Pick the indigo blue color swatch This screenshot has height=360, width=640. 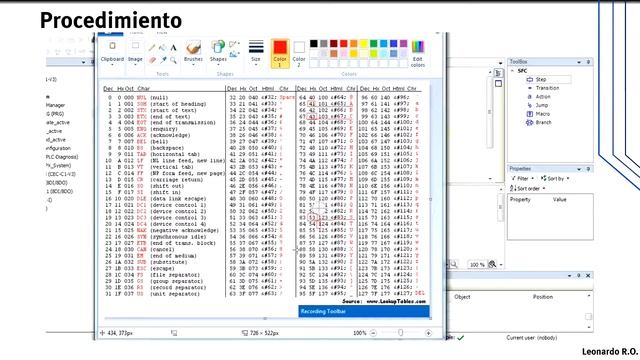pos(393,44)
